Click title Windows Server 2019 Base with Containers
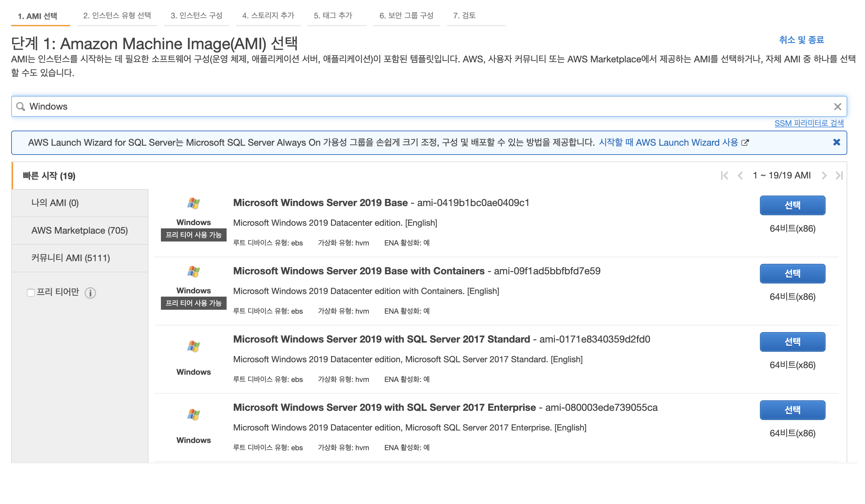Image resolution: width=865 pixels, height=504 pixels. [x=359, y=271]
